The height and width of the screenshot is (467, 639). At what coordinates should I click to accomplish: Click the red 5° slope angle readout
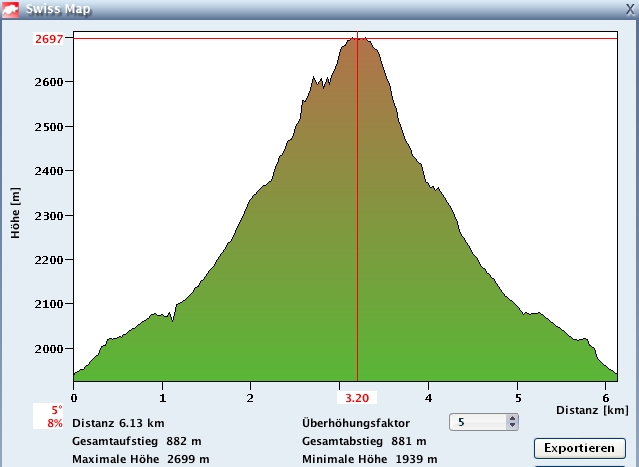click(56, 410)
